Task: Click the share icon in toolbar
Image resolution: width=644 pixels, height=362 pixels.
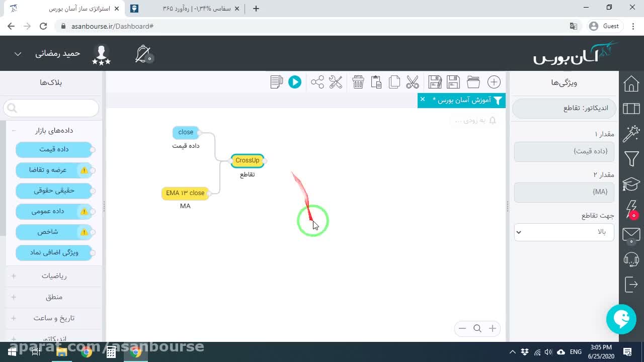Action: 317,82
